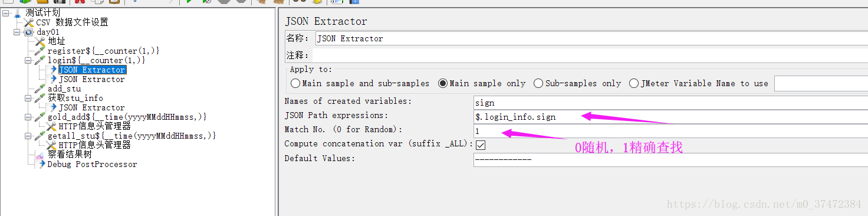The width and height of the screenshot is (868, 216).
Task: Click the CSV 数据文件设置 config icon
Action: click(x=28, y=22)
